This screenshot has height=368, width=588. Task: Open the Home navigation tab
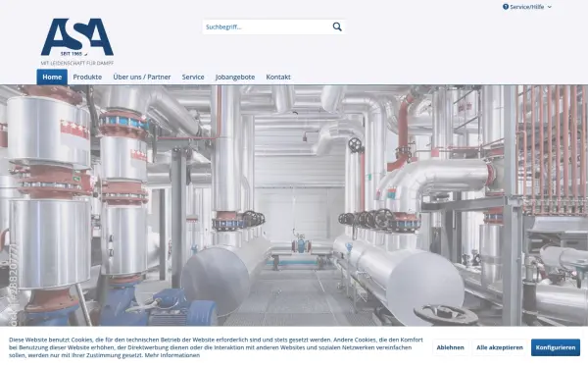pyautogui.click(x=52, y=77)
